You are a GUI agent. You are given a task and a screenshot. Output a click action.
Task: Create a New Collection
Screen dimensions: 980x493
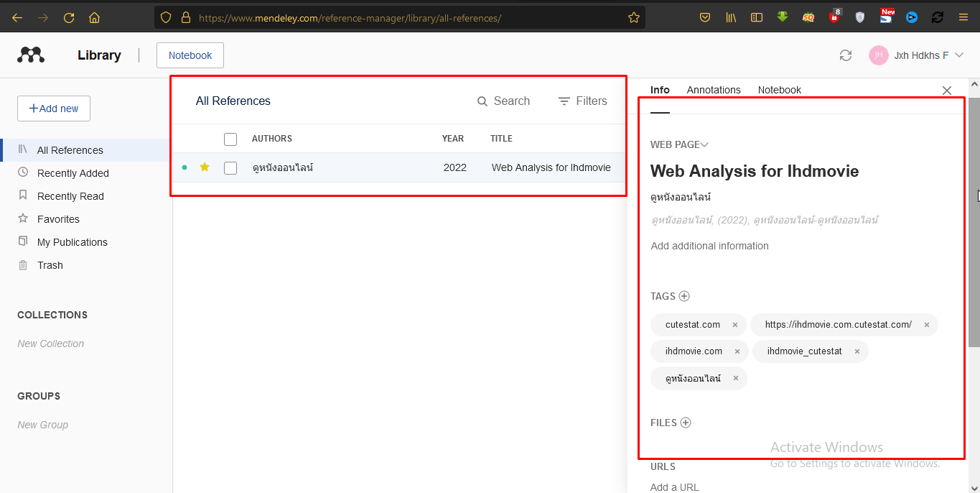[50, 344]
